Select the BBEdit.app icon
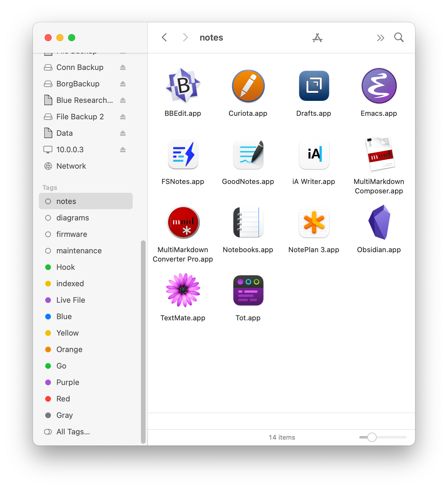The image size is (448, 489). (x=183, y=86)
